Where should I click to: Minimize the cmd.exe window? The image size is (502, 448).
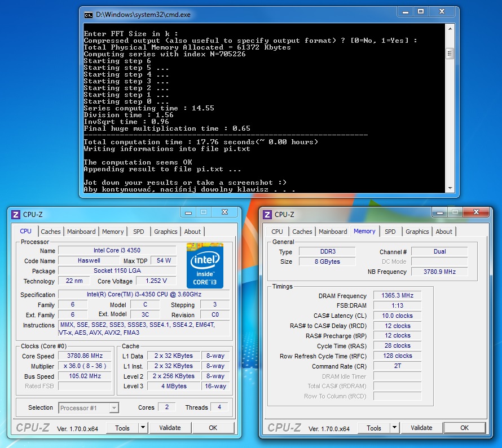406,12
